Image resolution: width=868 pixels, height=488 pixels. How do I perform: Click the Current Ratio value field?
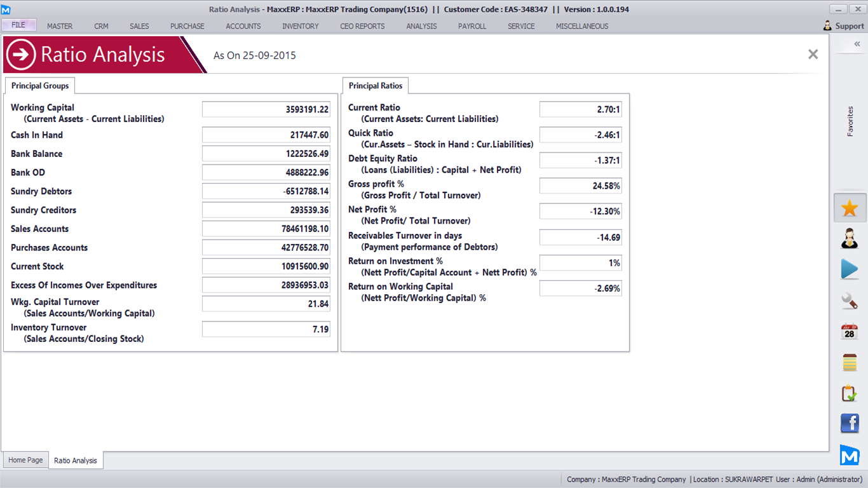(x=580, y=109)
